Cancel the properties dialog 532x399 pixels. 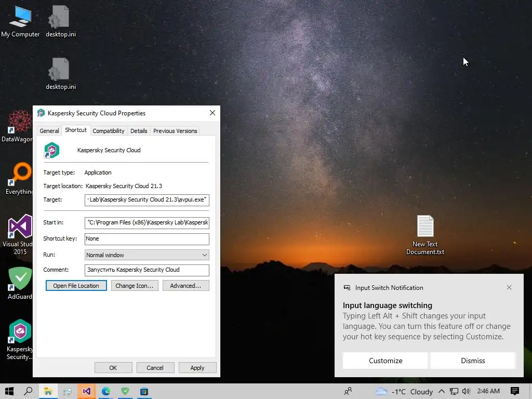tap(155, 368)
